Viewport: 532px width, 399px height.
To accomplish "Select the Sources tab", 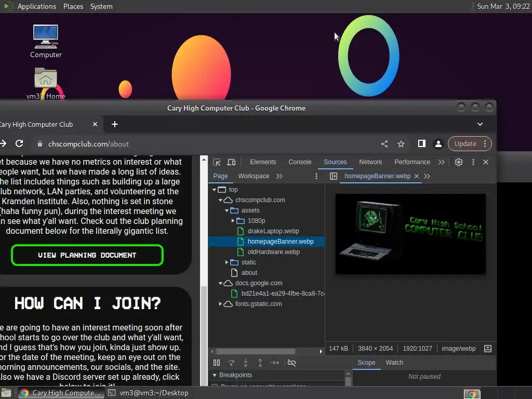I will [335, 162].
